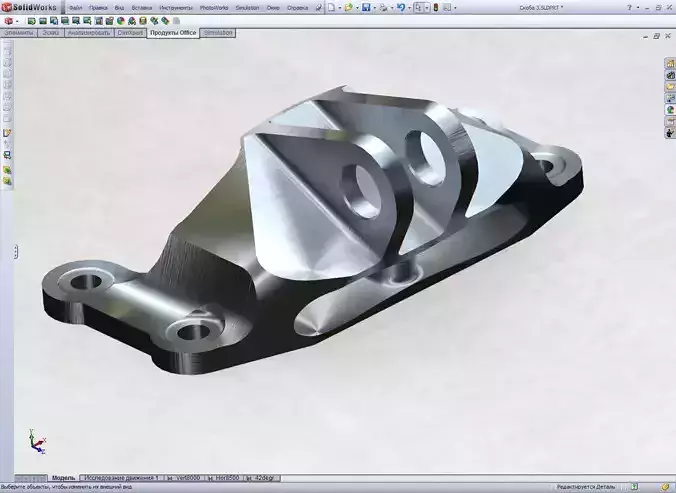Viewport: 676px width, 493px height.
Task: Activate the Select cursor tool
Action: [x=418, y=7]
